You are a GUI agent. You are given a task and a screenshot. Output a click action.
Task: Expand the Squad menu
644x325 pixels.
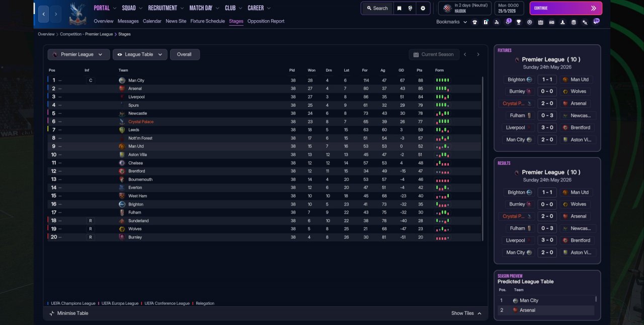(132, 8)
